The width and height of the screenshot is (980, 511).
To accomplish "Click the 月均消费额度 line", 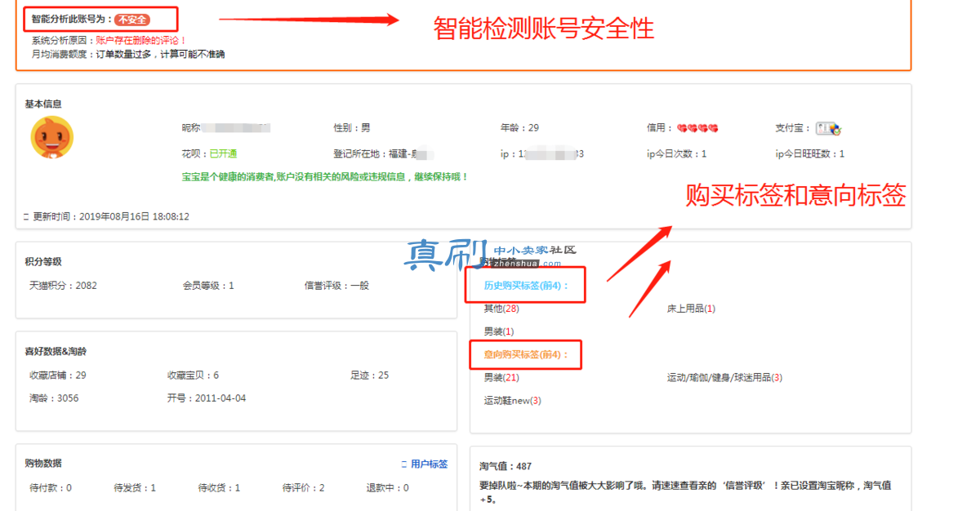I will point(128,54).
